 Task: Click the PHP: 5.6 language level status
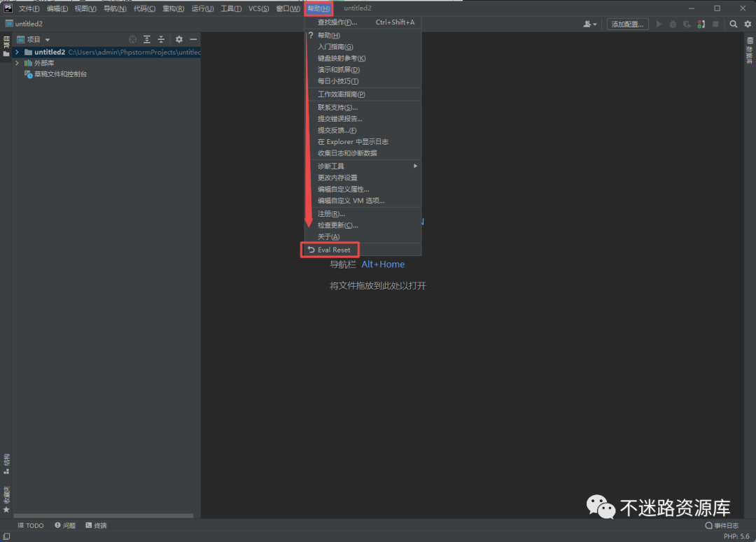pos(736,536)
